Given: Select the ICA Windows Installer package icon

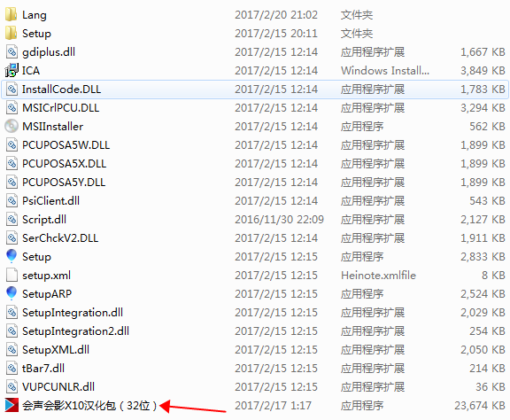Looking at the screenshot, I should coord(12,70).
